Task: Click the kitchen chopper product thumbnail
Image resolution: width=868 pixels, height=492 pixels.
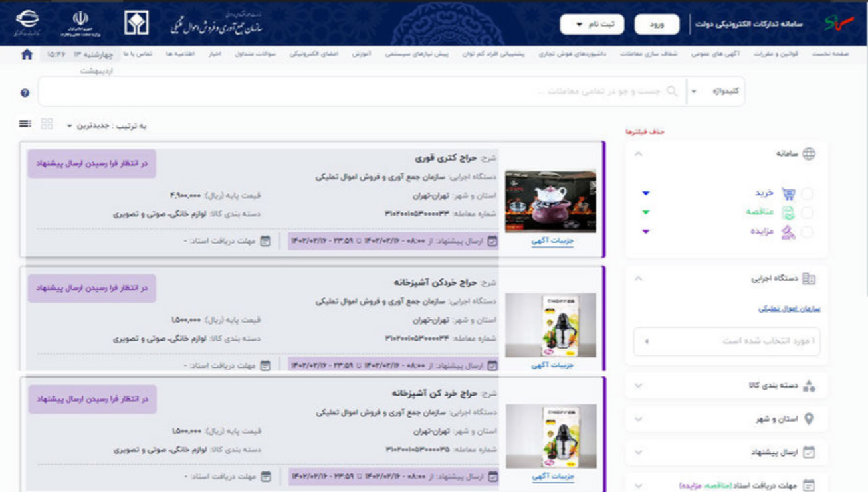Action: 550,325
